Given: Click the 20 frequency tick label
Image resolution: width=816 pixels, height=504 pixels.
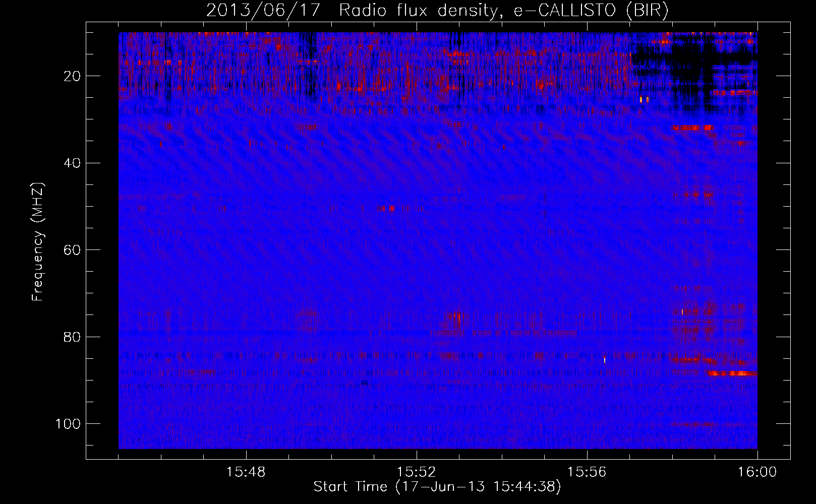Looking at the screenshot, I should (73, 76).
